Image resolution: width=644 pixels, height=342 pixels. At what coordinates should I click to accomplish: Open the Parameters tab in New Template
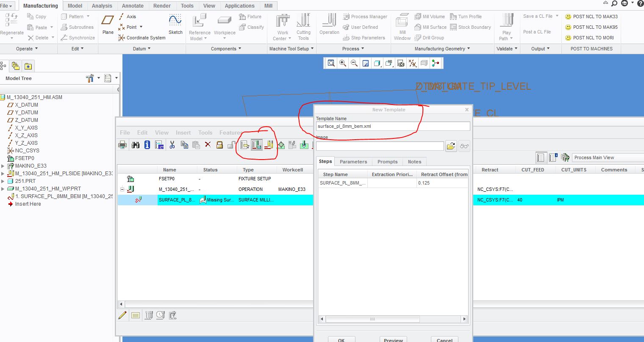pyautogui.click(x=353, y=162)
